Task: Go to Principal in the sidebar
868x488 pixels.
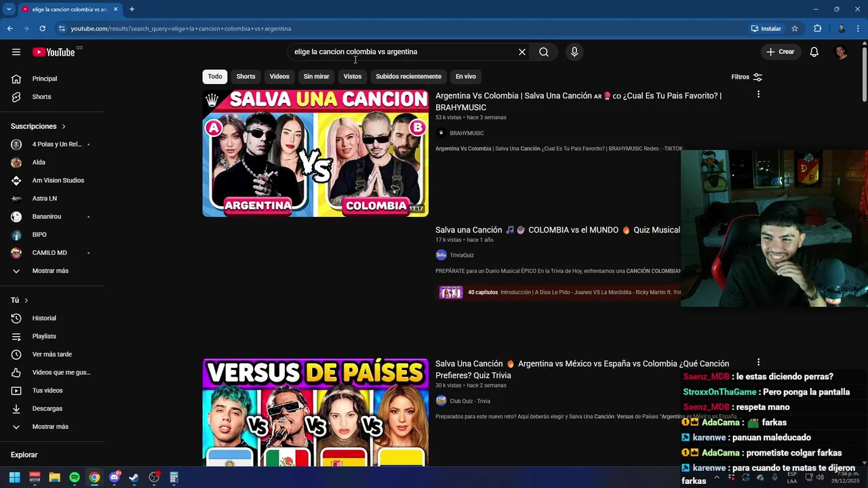Action: [52, 79]
